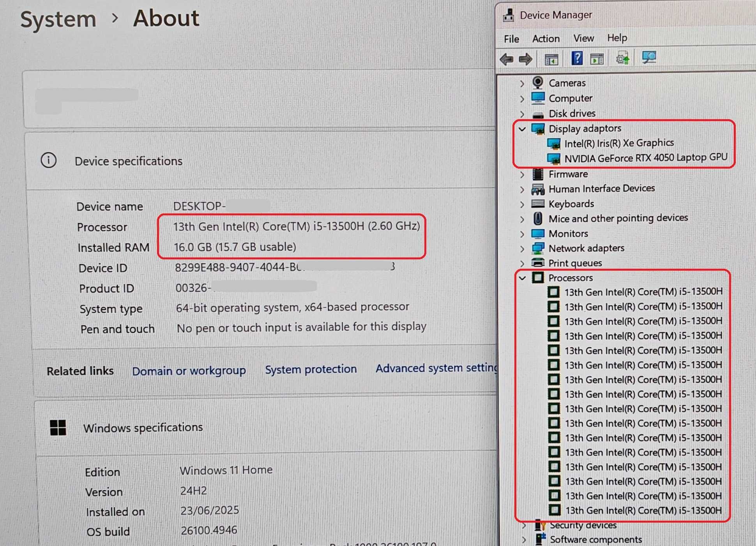Click the Device specifications info icon

tap(49, 160)
